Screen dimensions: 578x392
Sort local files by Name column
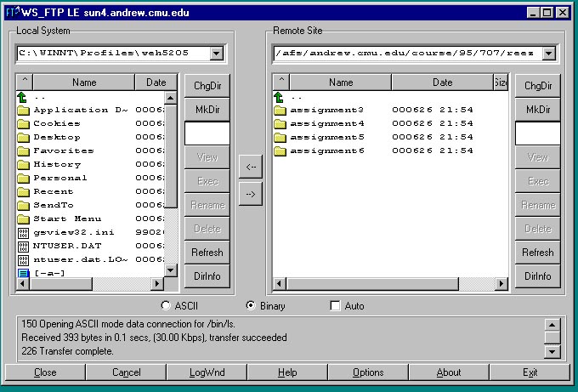click(84, 82)
